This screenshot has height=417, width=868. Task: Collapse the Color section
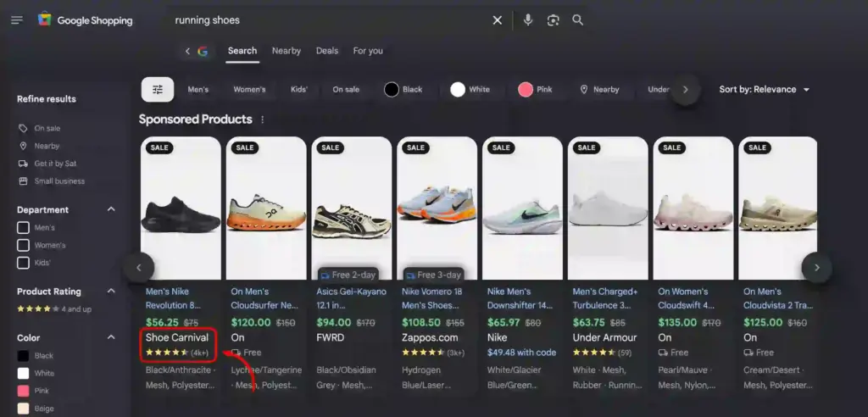(111, 337)
